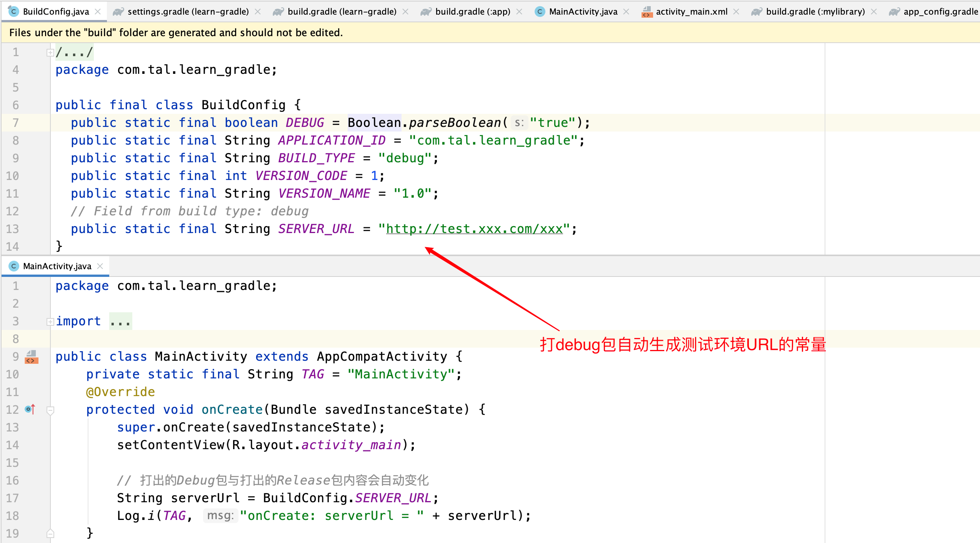980x543 pixels.
Task: Close the settings.gradle tab
Action: (x=258, y=12)
